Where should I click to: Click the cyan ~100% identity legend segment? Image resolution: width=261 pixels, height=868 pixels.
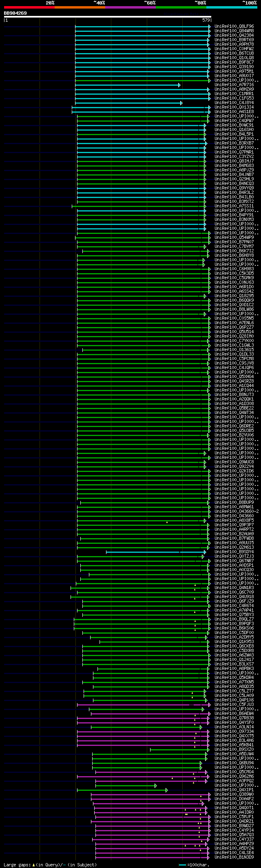(x=232, y=7)
